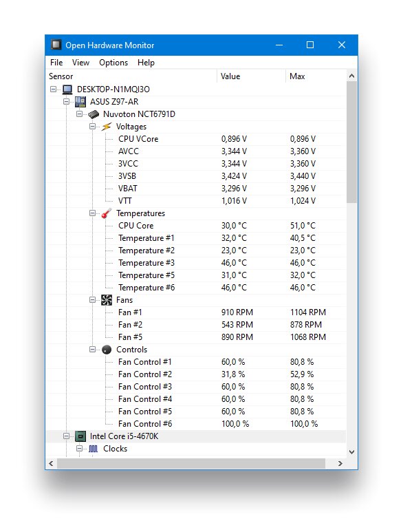Click the 100,0 % value of Fan Control #6
The height and width of the screenshot is (532, 403).
point(235,424)
